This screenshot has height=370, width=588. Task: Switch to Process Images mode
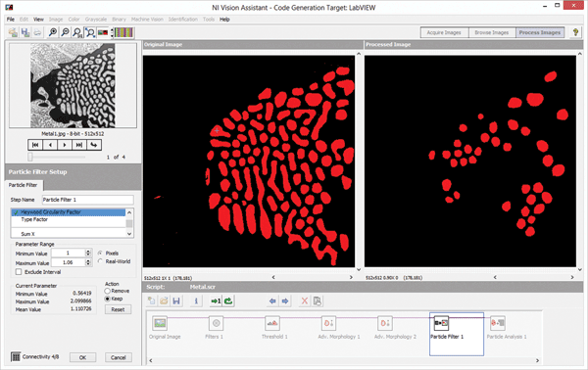[x=540, y=32]
